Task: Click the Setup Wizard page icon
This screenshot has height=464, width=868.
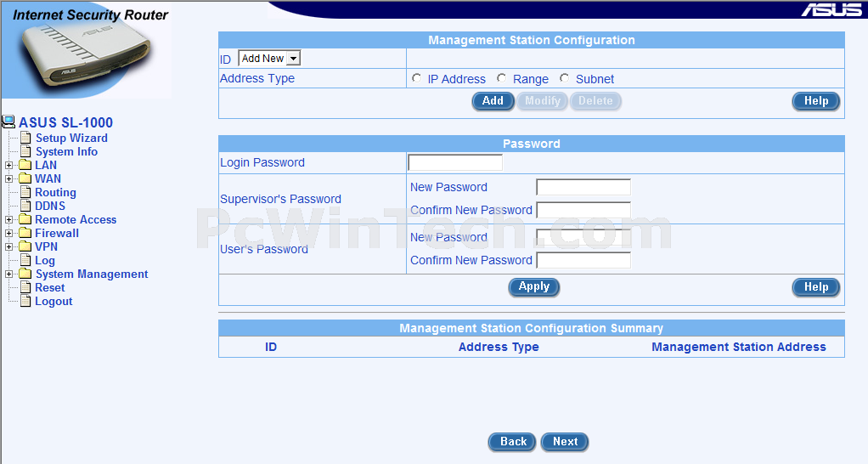Action: pyautogui.click(x=25, y=138)
